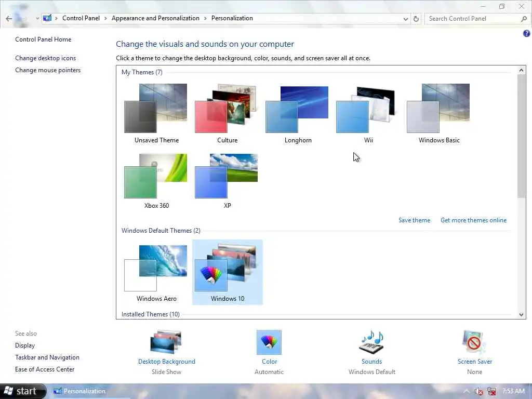Open Change desktop icons link
Screen dimensions: 532x399
46,58
